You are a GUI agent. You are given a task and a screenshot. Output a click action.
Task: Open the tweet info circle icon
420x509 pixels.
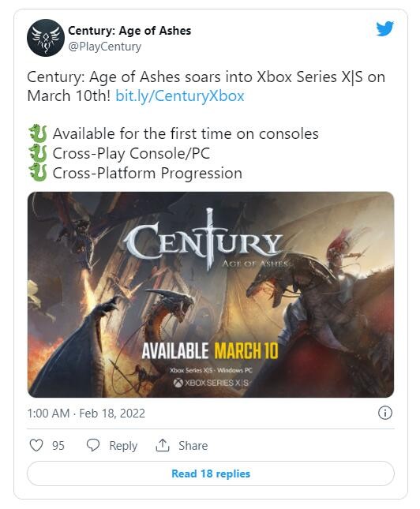(x=385, y=413)
